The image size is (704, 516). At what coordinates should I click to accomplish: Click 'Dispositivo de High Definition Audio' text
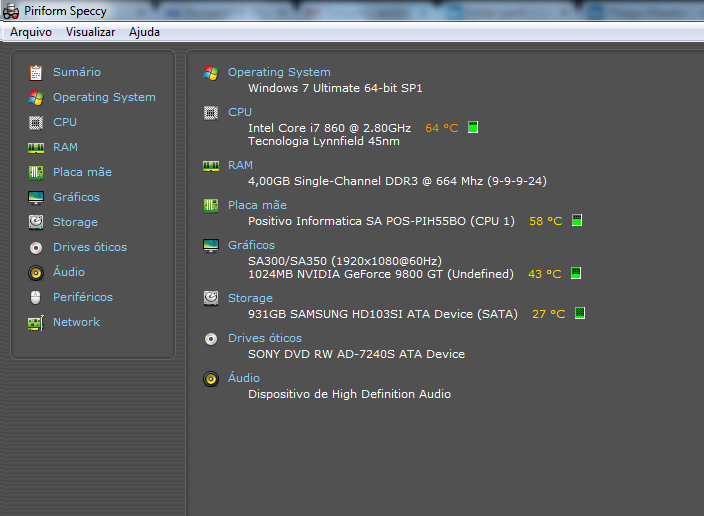click(349, 394)
